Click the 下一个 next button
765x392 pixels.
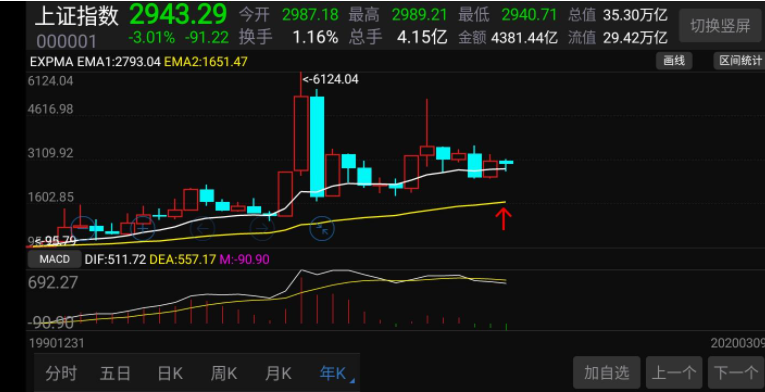(736, 373)
